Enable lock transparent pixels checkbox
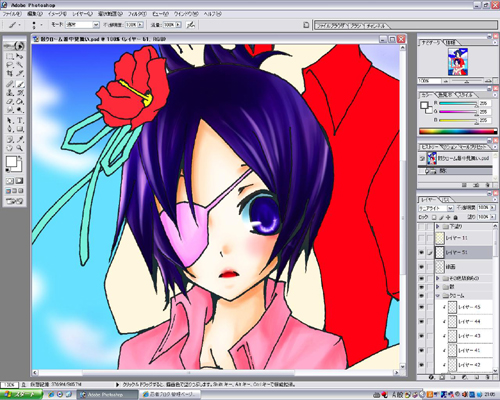Screen dimensions: 500x400 pos(434,217)
